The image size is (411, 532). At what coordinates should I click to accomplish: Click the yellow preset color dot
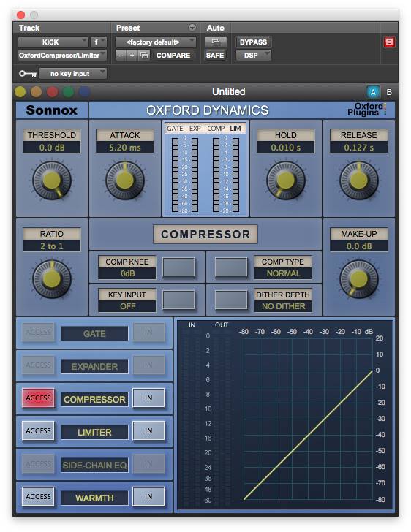click(20, 91)
